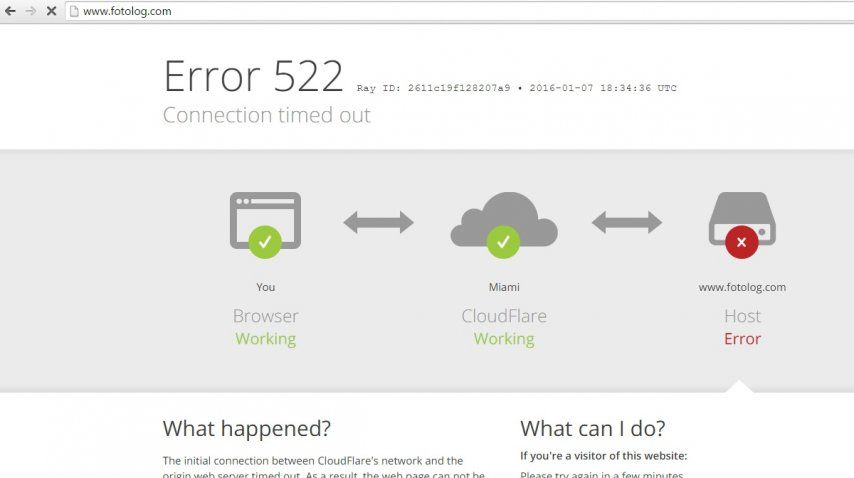Click the red X badge on server
The image size is (854, 478).
tap(742, 242)
